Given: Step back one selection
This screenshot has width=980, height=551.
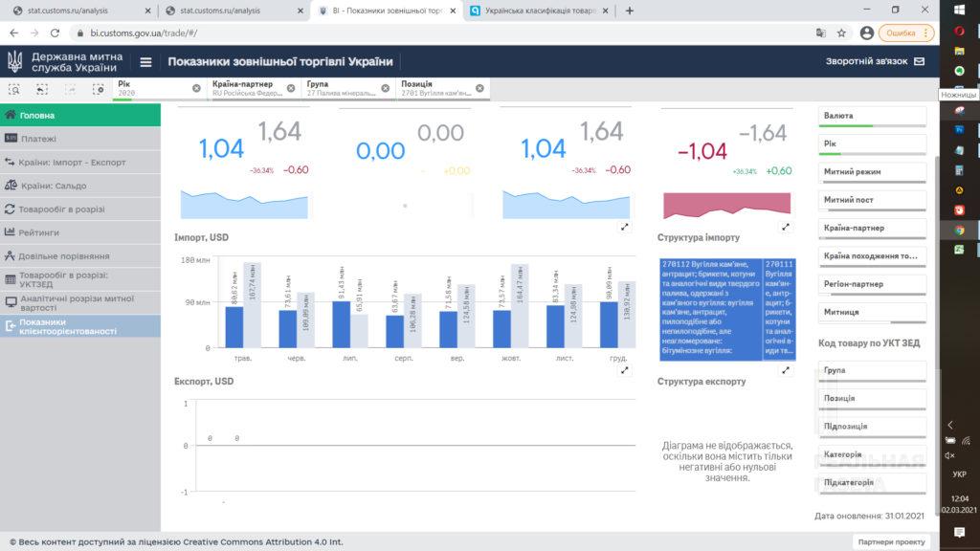Looking at the screenshot, I should pyautogui.click(x=42, y=89).
